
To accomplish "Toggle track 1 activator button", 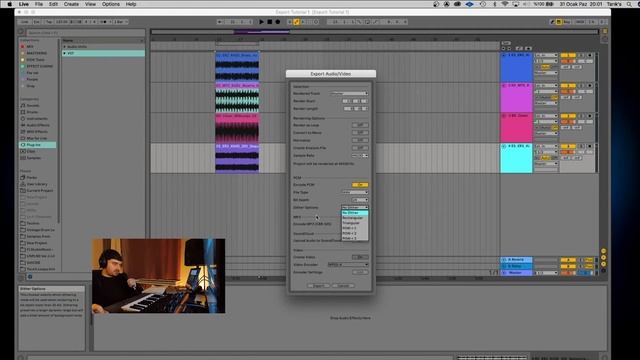I will [x=568, y=55].
